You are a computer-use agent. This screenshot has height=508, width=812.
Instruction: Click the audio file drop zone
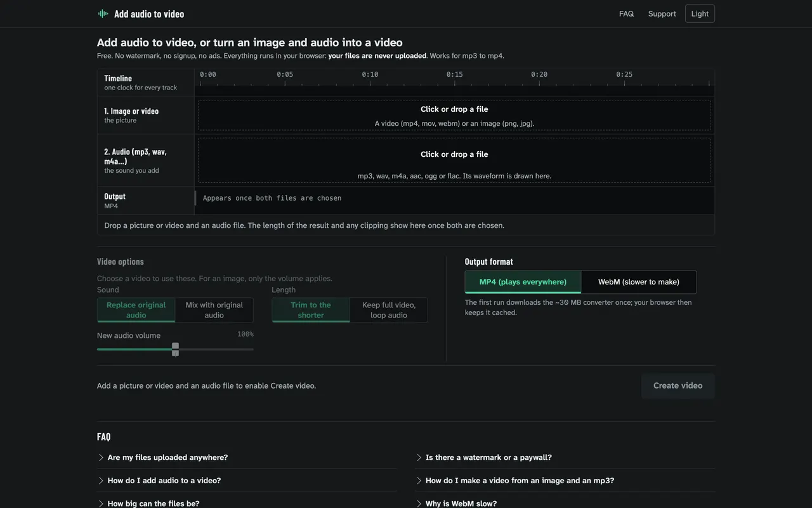454,160
